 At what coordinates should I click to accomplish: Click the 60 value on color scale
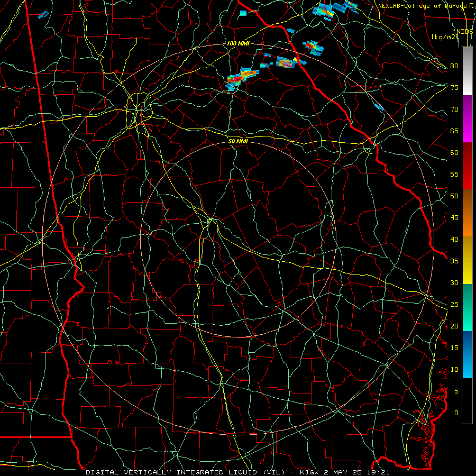(x=454, y=153)
